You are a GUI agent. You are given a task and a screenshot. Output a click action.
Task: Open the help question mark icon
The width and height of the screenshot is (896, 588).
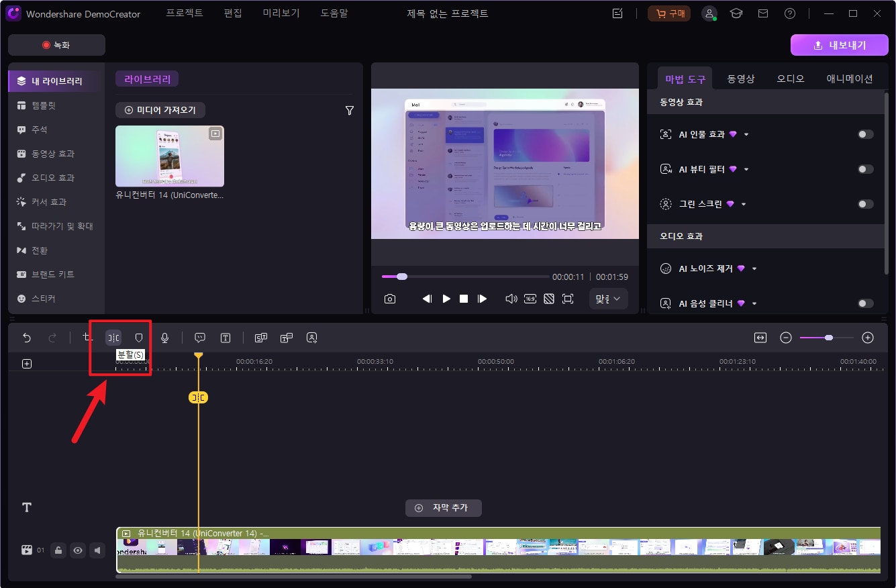(790, 13)
